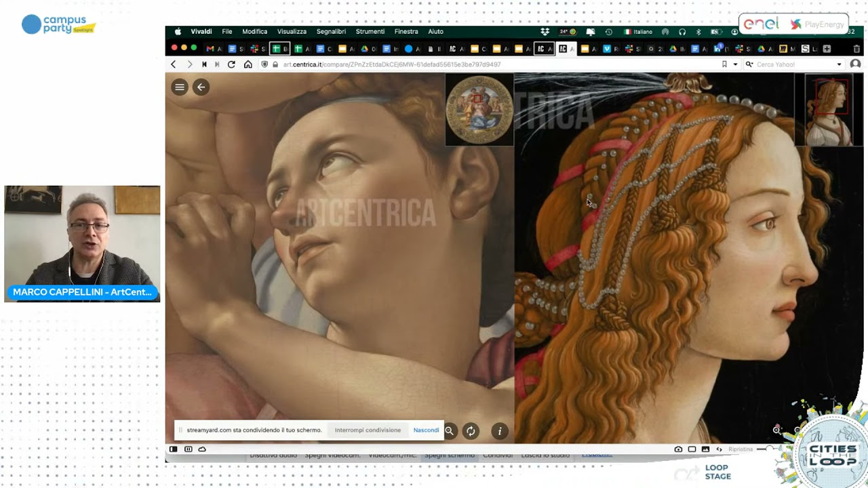The image size is (868, 488).
Task: Go forward one page in Vivaldi
Action: 189,64
